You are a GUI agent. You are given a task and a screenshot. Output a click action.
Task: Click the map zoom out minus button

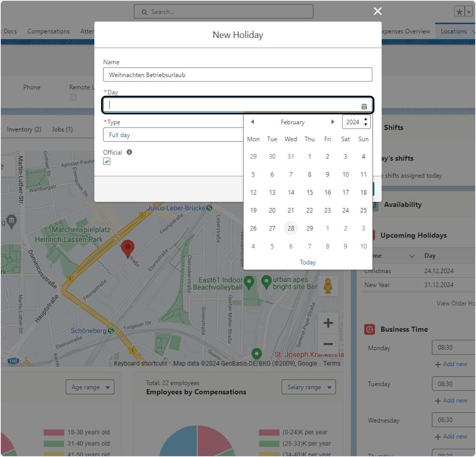pyautogui.click(x=328, y=344)
